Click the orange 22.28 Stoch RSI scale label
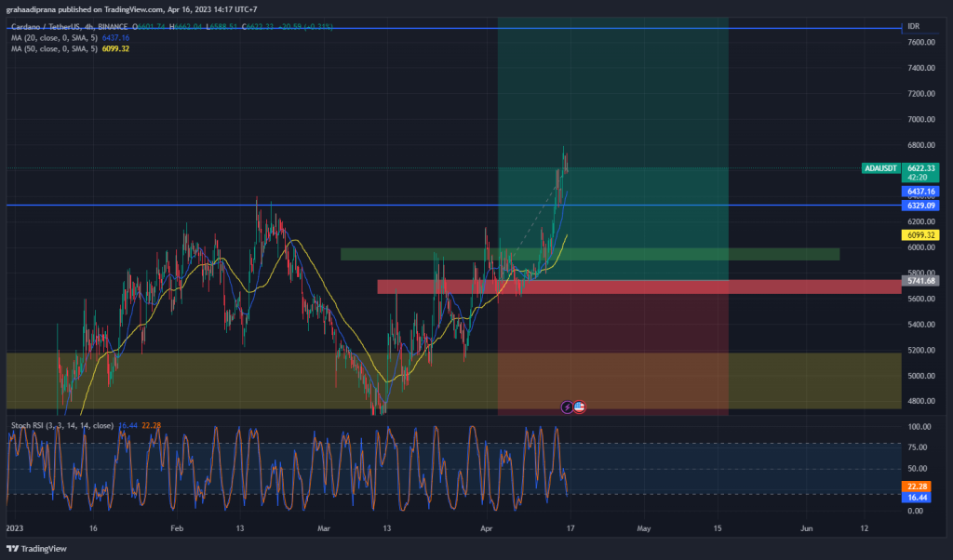 point(917,487)
